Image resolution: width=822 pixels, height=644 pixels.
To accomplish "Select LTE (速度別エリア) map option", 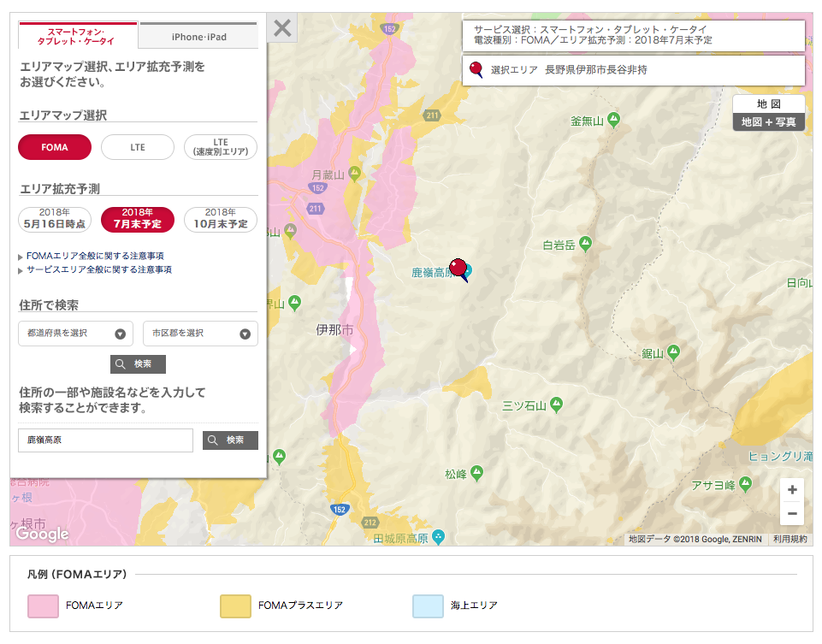I will tap(221, 147).
